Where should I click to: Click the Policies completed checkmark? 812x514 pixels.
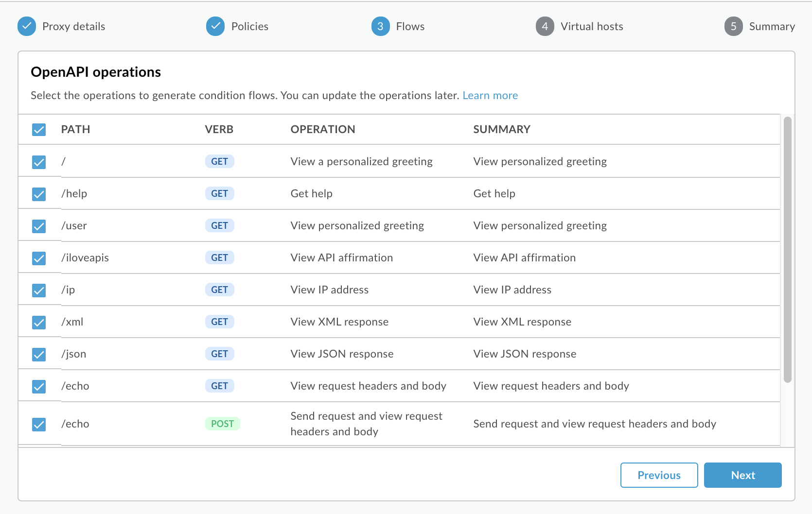[x=215, y=26]
